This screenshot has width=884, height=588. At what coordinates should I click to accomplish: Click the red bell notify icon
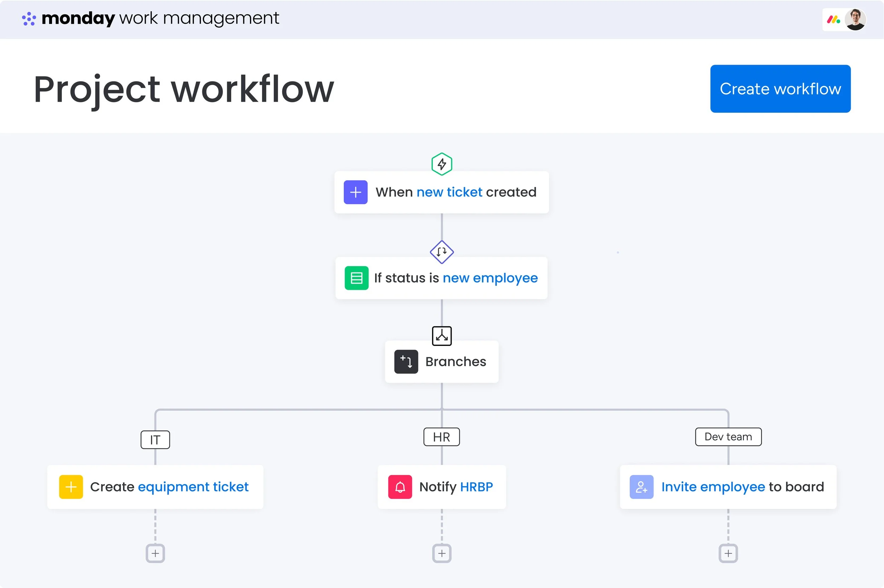400,487
